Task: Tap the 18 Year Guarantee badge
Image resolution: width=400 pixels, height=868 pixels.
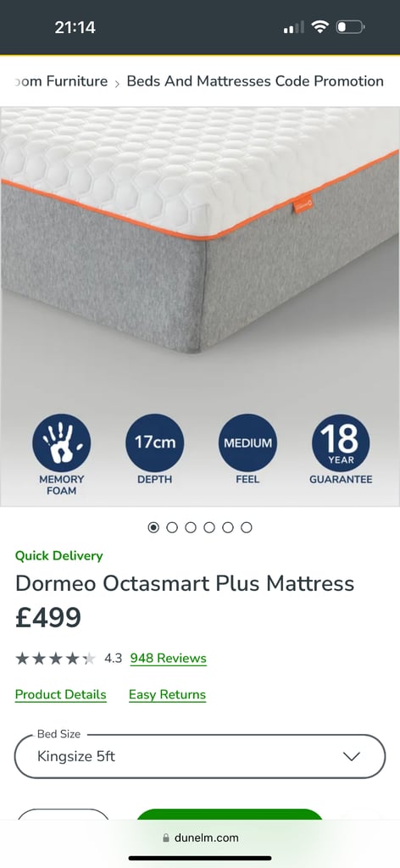Action: pyautogui.click(x=341, y=442)
